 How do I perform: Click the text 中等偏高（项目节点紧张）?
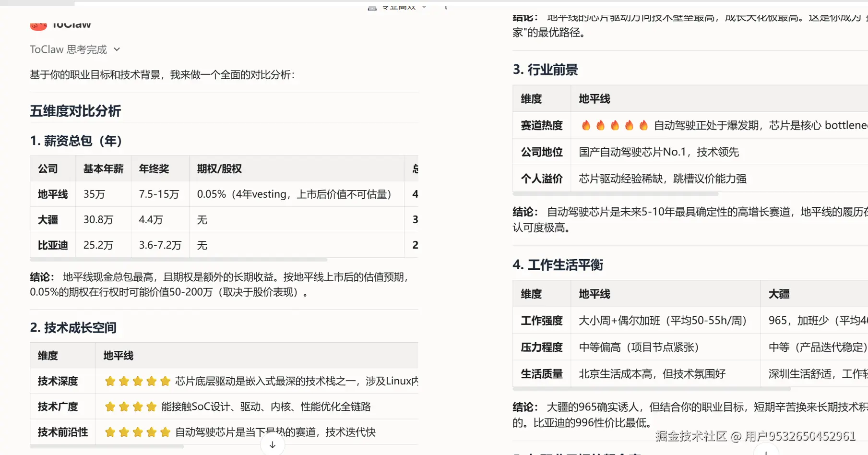point(639,347)
